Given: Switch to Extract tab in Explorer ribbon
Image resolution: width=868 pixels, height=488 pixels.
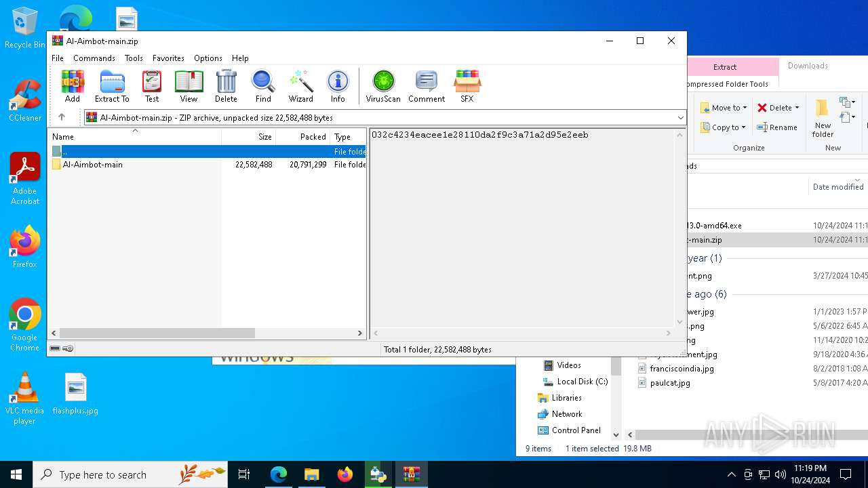Looking at the screenshot, I should pos(725,66).
